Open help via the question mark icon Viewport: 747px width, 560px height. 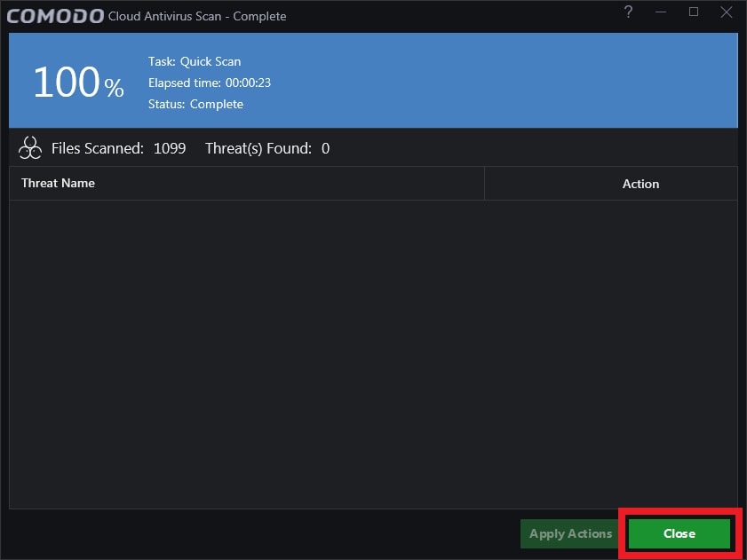pos(628,12)
